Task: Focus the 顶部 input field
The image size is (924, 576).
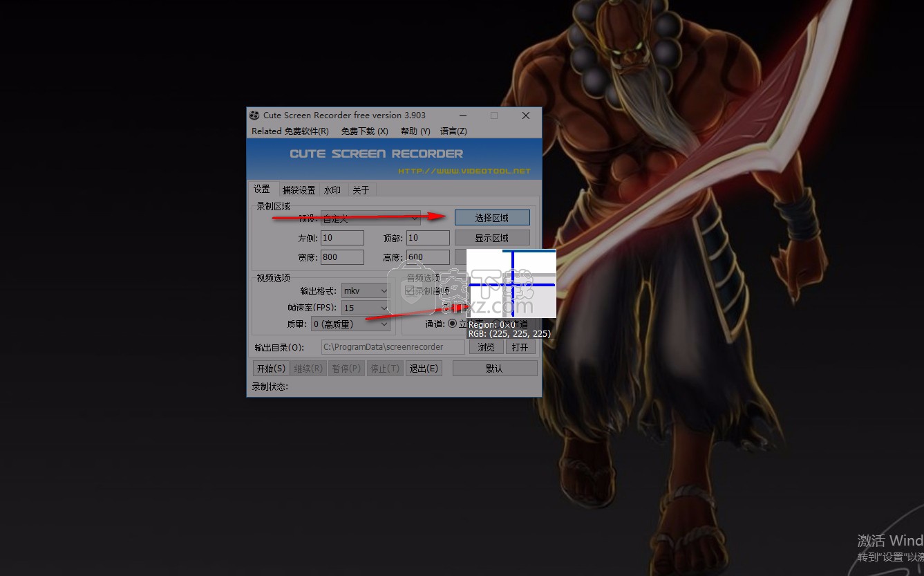Action: coord(428,238)
